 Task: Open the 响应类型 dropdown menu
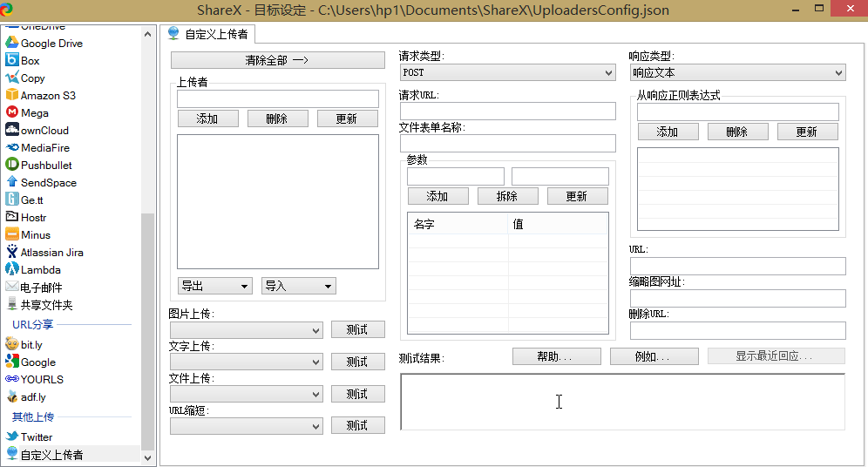737,73
